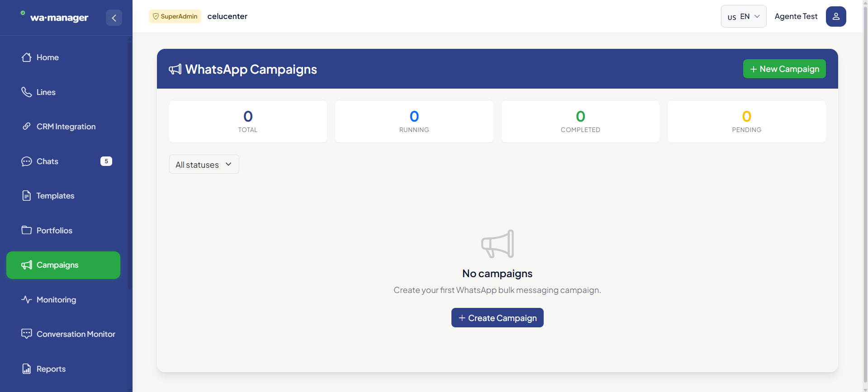Expand the All statuses filter dropdown
Viewport: 868px width, 392px height.
pyautogui.click(x=204, y=165)
